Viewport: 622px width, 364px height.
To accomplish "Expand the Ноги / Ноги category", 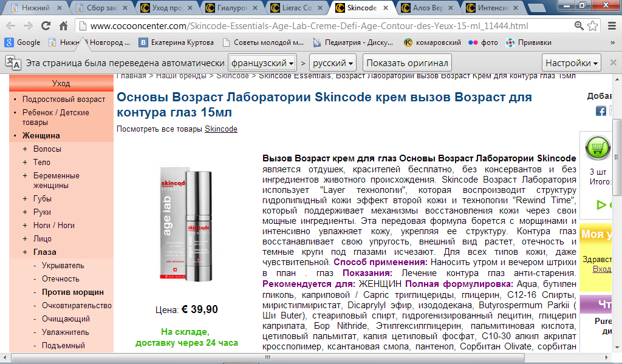I will 54,225.
